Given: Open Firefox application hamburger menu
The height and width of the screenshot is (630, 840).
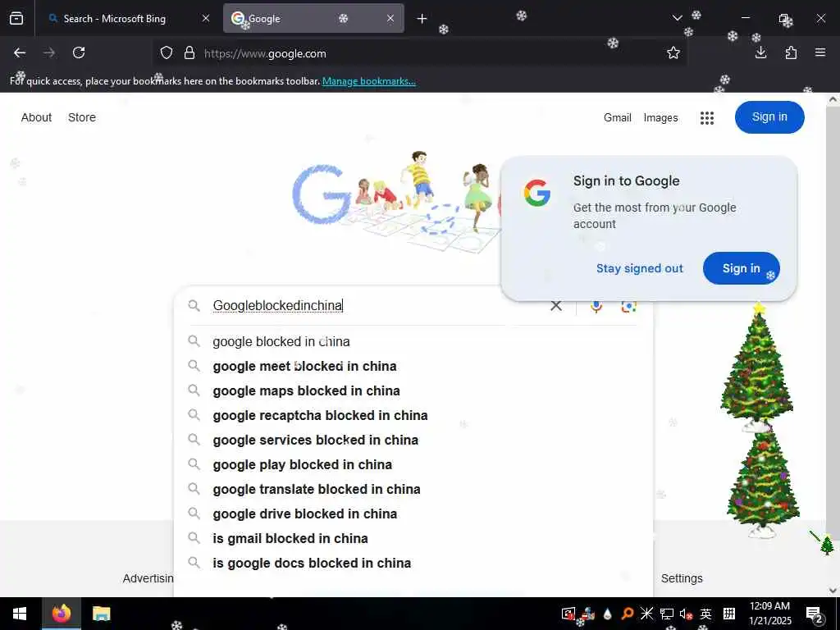Looking at the screenshot, I should (x=820, y=52).
